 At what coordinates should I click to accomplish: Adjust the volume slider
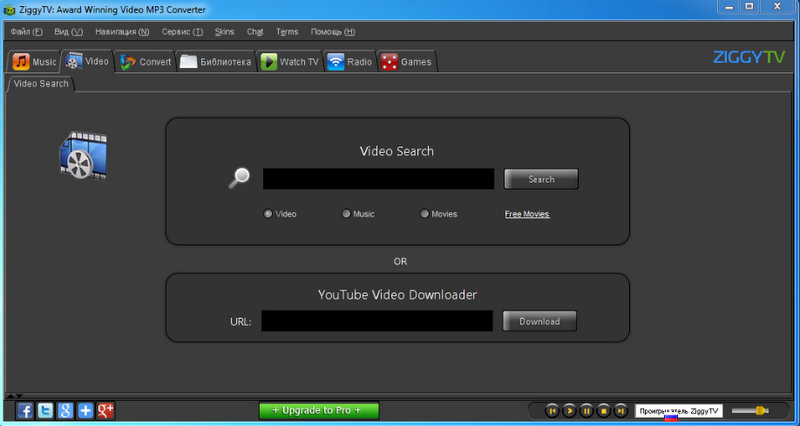tap(750, 411)
